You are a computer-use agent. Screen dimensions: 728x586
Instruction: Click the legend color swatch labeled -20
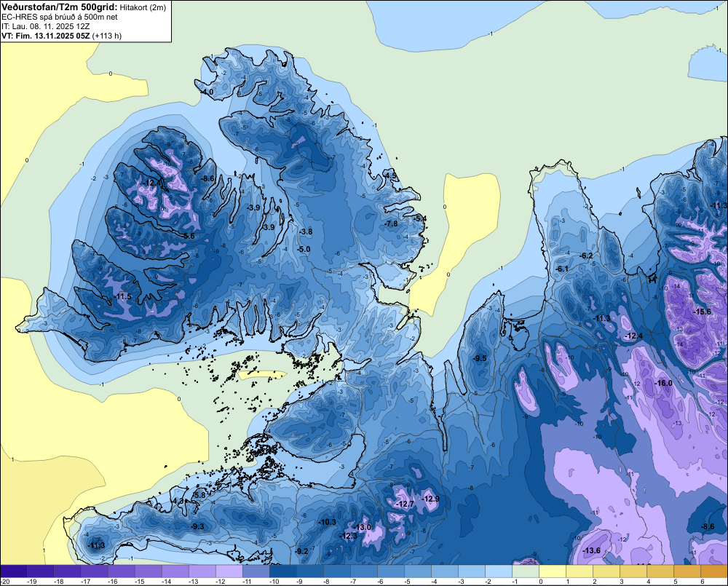(x=14, y=571)
